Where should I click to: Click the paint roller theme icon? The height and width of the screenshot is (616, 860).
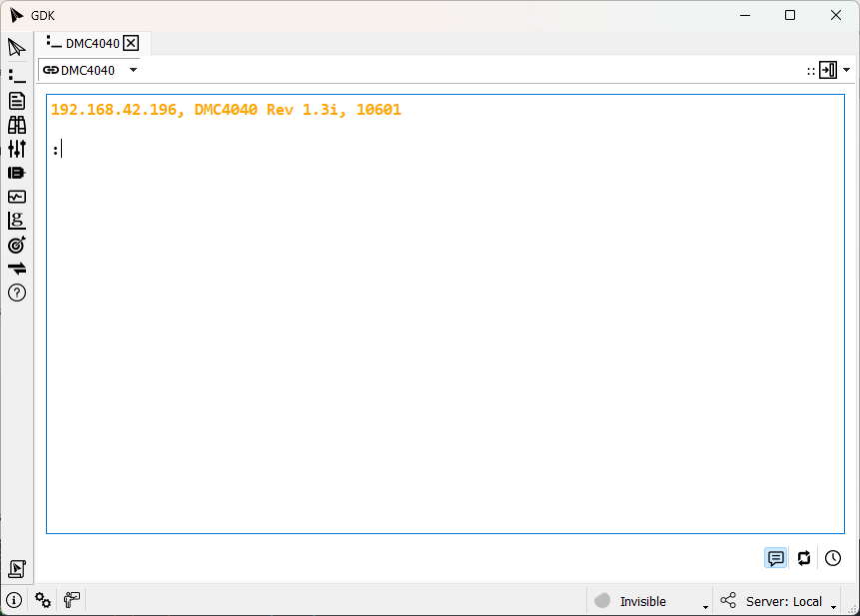click(72, 600)
